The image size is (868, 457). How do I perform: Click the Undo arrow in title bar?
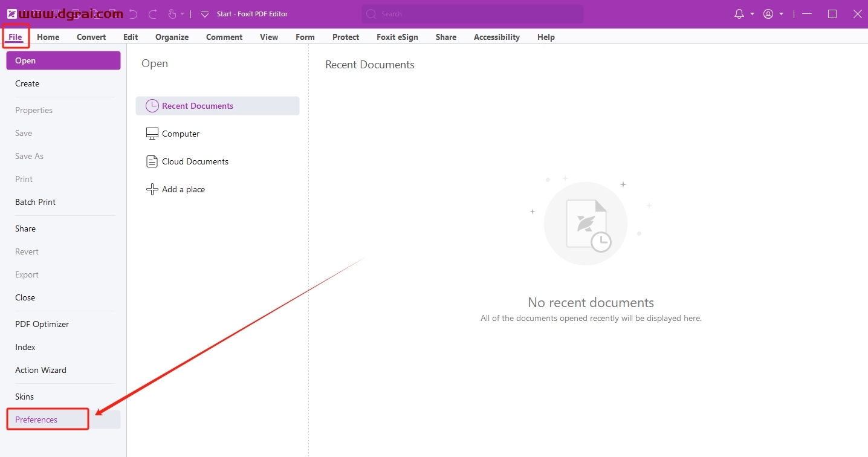tap(134, 14)
